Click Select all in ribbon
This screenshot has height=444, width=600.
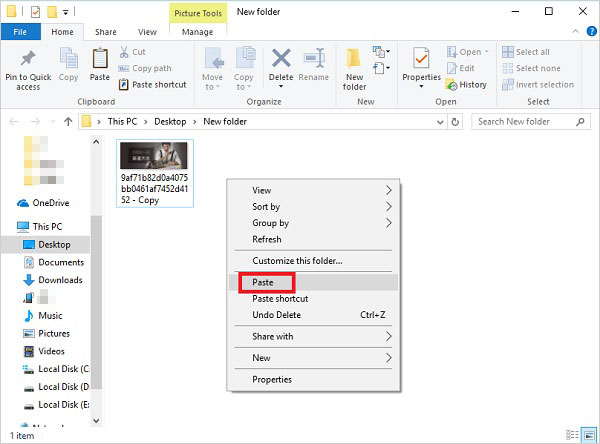point(532,52)
